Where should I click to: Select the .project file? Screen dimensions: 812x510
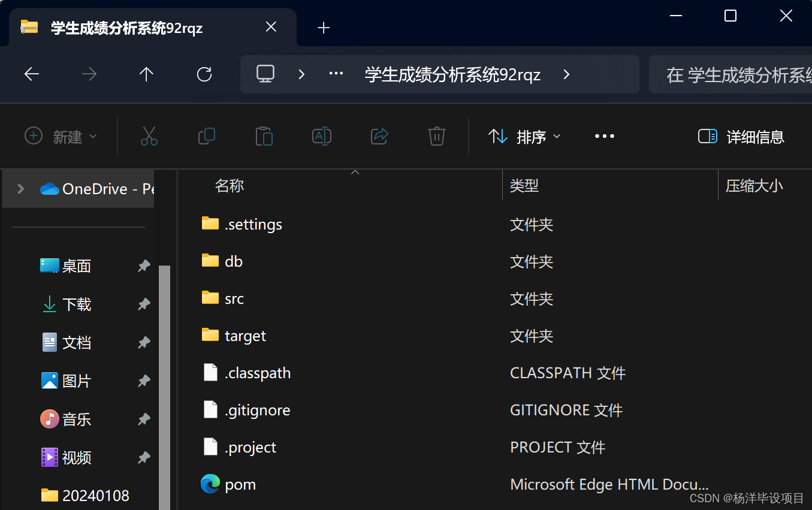[x=239, y=447]
